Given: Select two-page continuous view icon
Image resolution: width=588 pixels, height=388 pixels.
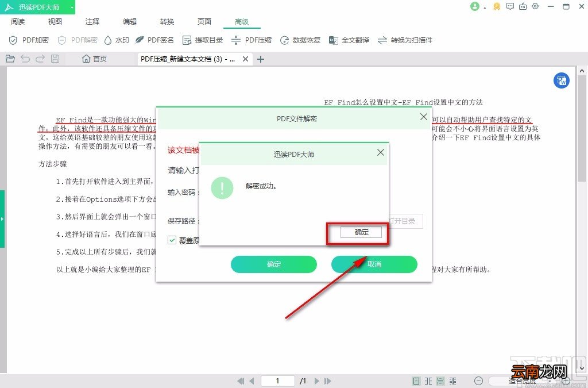Looking at the screenshot, I should click(x=453, y=381).
